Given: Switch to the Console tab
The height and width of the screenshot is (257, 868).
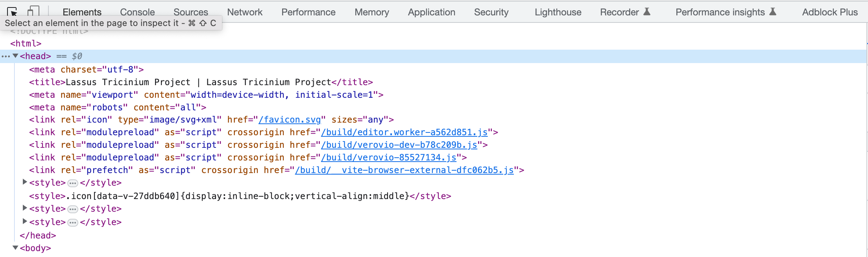Looking at the screenshot, I should tap(137, 12).
